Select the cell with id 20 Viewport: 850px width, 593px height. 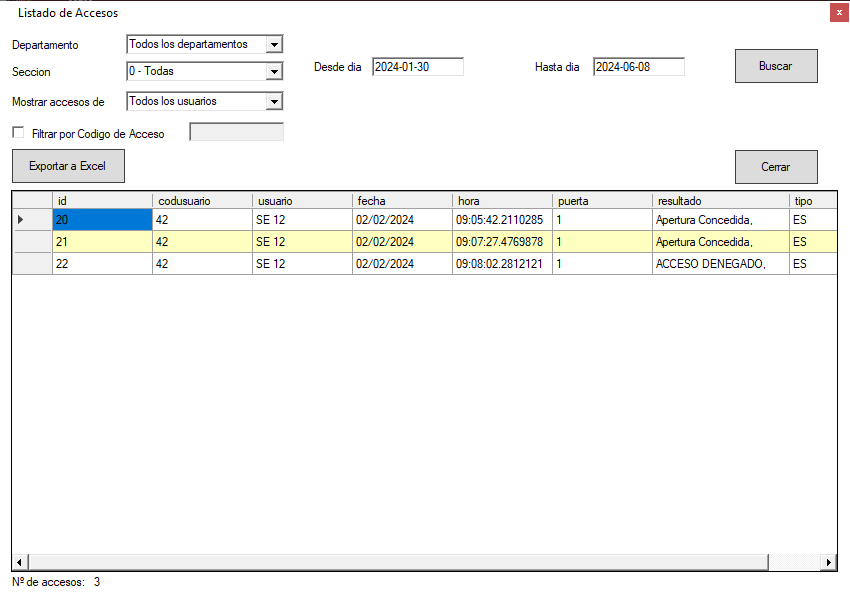(102, 220)
